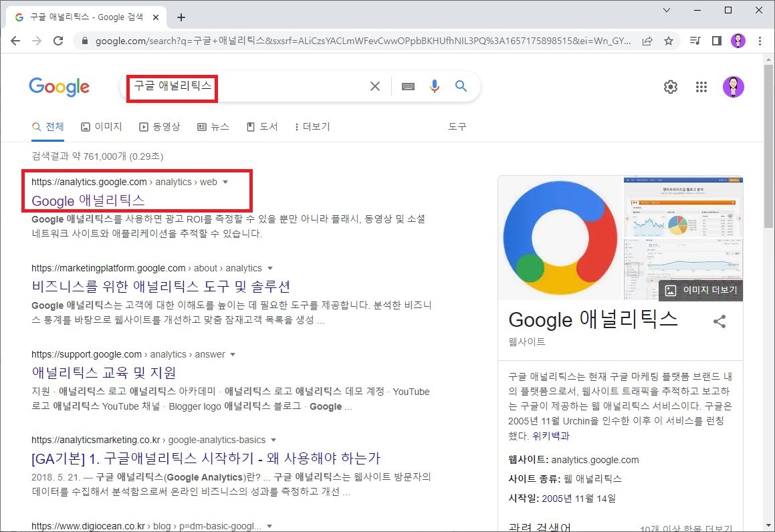
Task: Open Google settings gear
Action: tap(670, 87)
